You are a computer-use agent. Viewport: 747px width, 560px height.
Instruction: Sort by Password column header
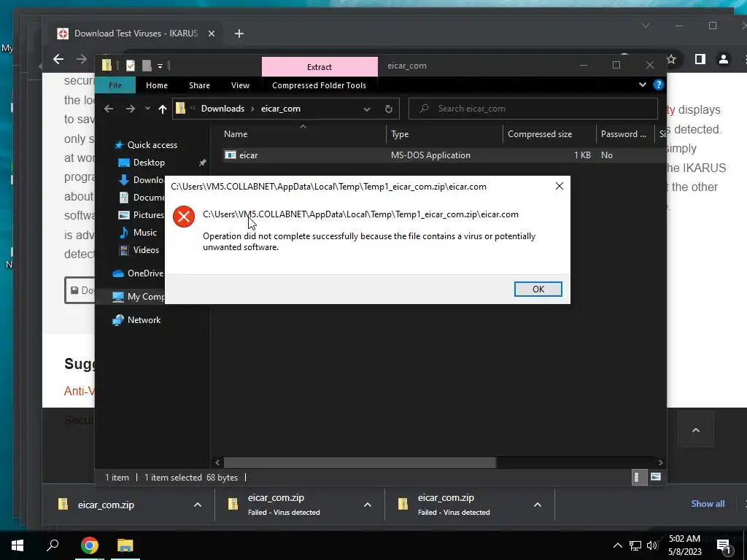[625, 134]
